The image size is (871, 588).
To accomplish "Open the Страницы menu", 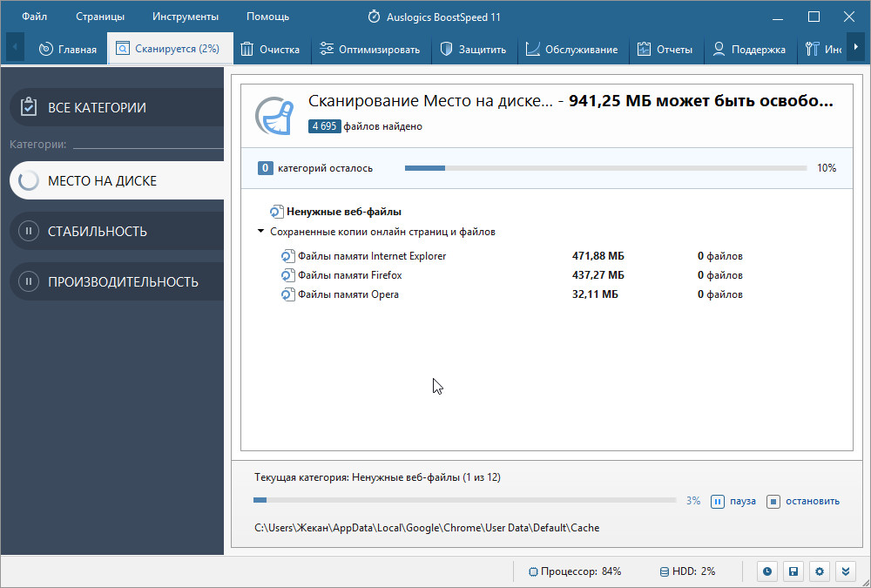I will click(100, 17).
